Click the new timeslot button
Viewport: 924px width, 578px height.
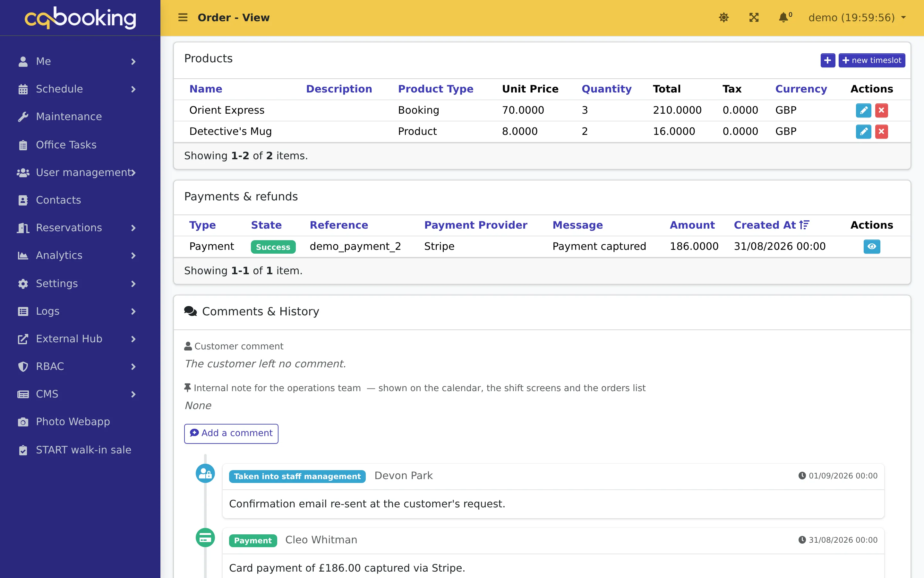pyautogui.click(x=871, y=60)
